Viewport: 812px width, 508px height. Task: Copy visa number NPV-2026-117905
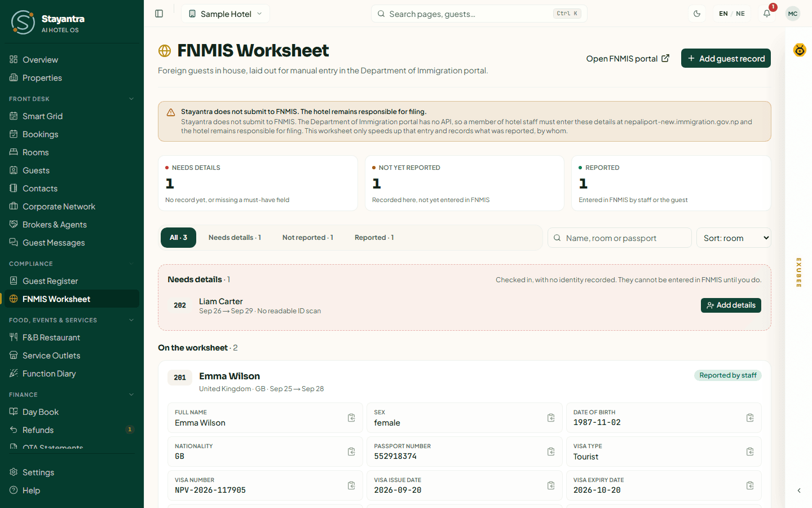[351, 485]
